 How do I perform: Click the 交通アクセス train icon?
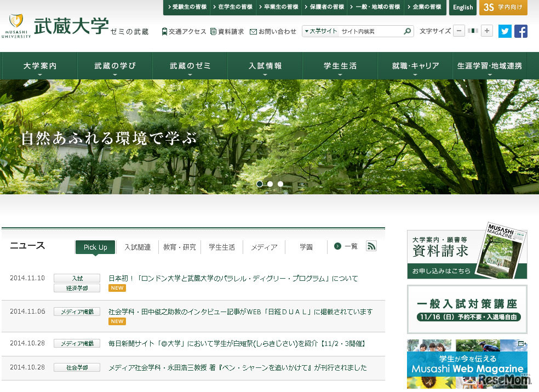[164, 31]
